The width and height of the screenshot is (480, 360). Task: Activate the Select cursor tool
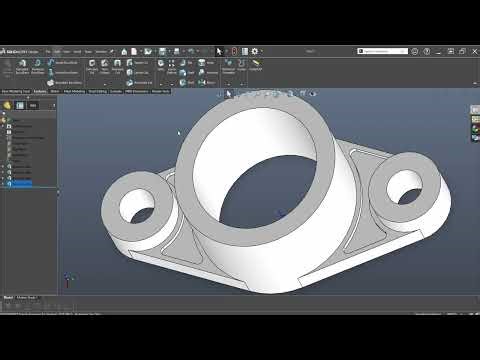[219, 52]
